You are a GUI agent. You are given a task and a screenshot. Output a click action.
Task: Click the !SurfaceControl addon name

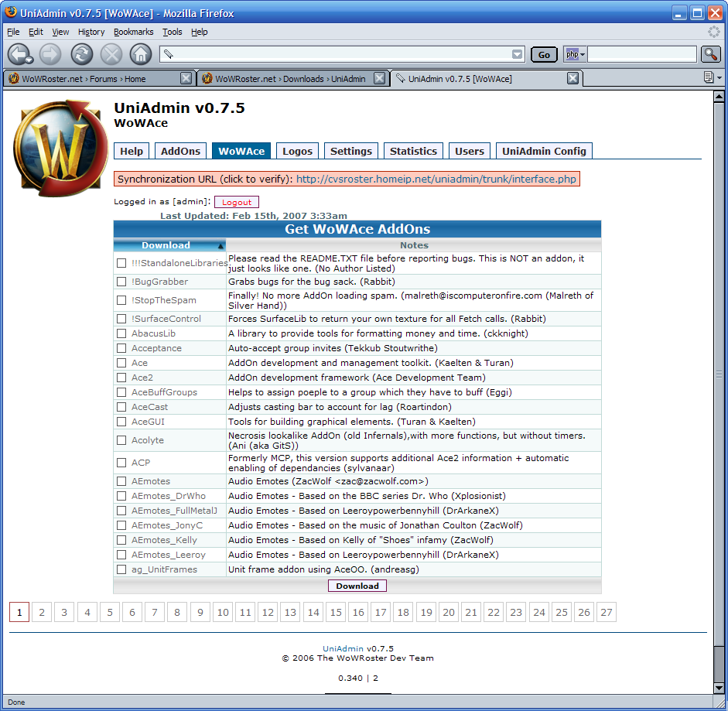[x=166, y=319]
